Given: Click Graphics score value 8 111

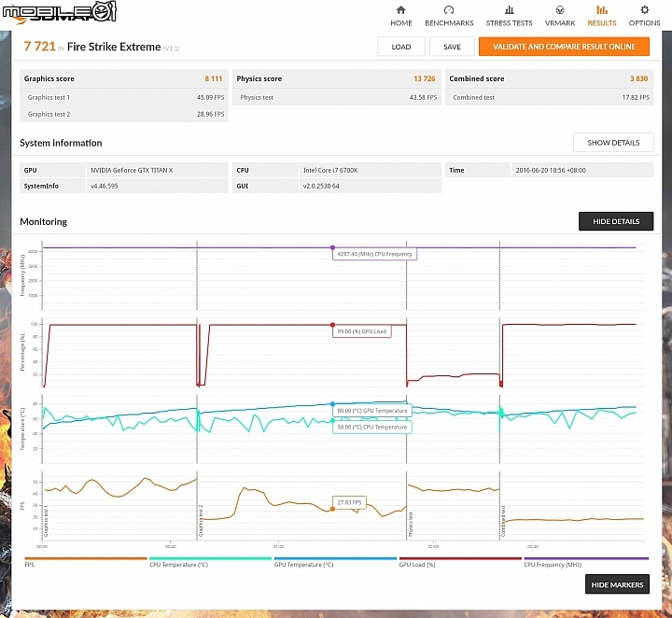Looking at the screenshot, I should click(x=214, y=78).
